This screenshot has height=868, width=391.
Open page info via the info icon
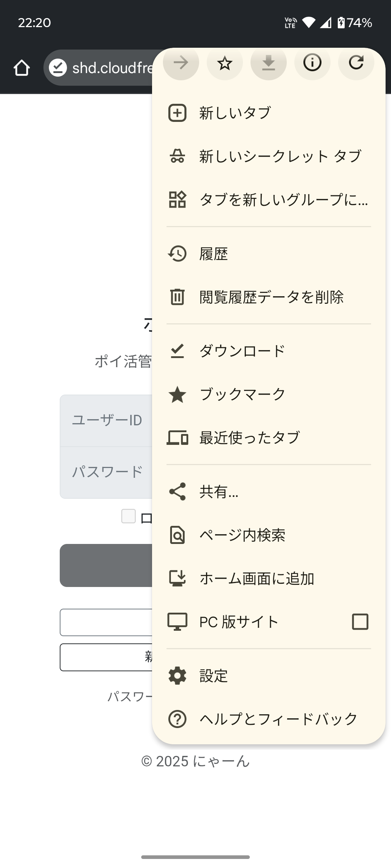pyautogui.click(x=312, y=63)
